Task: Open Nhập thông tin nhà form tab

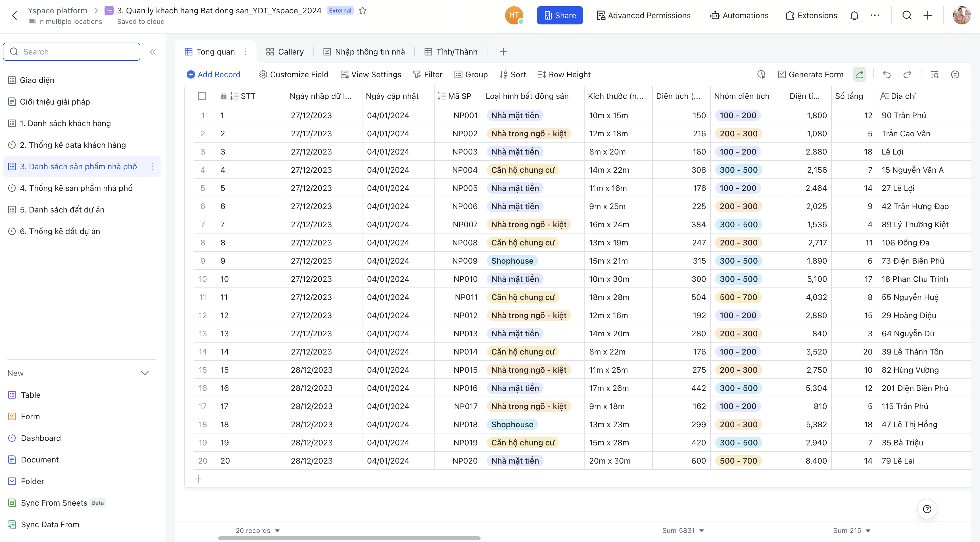Action: (x=364, y=52)
